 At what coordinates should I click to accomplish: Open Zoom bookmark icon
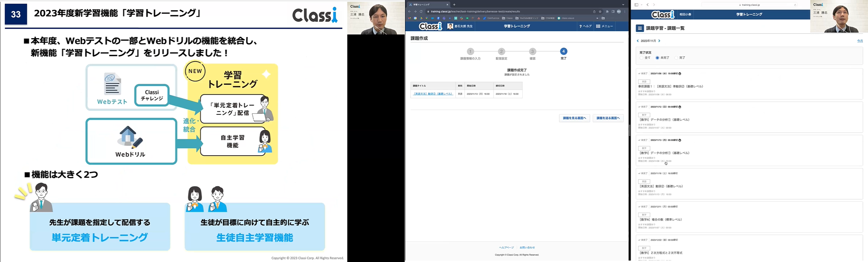coord(438,18)
